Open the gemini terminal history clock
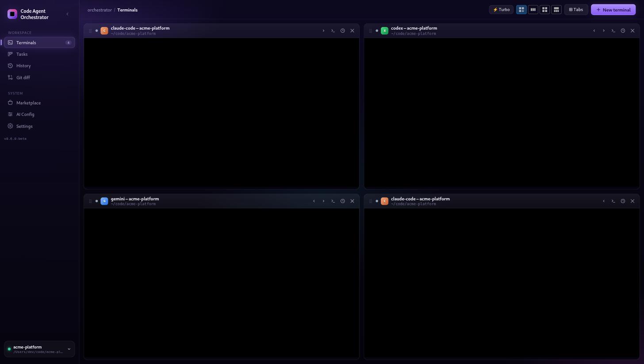Screen dimensions: 644x364 (x=342, y=201)
